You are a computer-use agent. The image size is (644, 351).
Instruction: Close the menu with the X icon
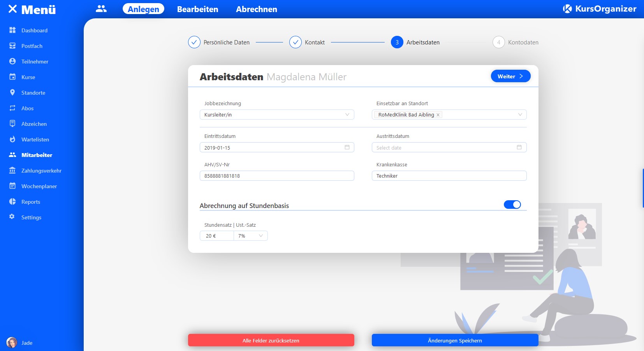point(12,9)
